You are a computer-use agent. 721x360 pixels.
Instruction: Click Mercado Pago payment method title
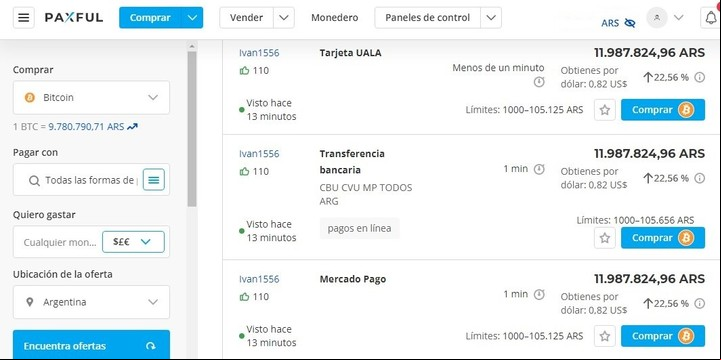(353, 279)
